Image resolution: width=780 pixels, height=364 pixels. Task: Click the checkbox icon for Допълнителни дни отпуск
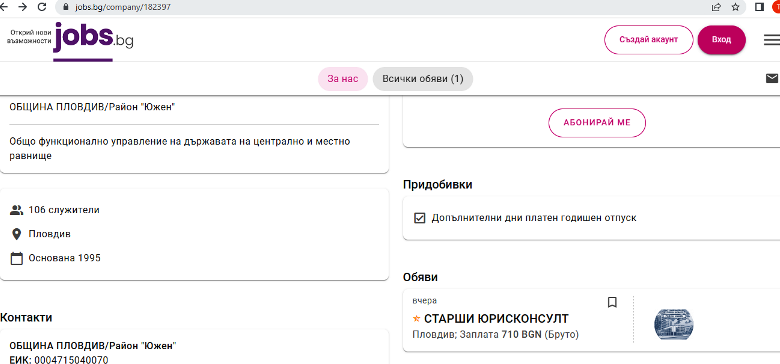[420, 218]
